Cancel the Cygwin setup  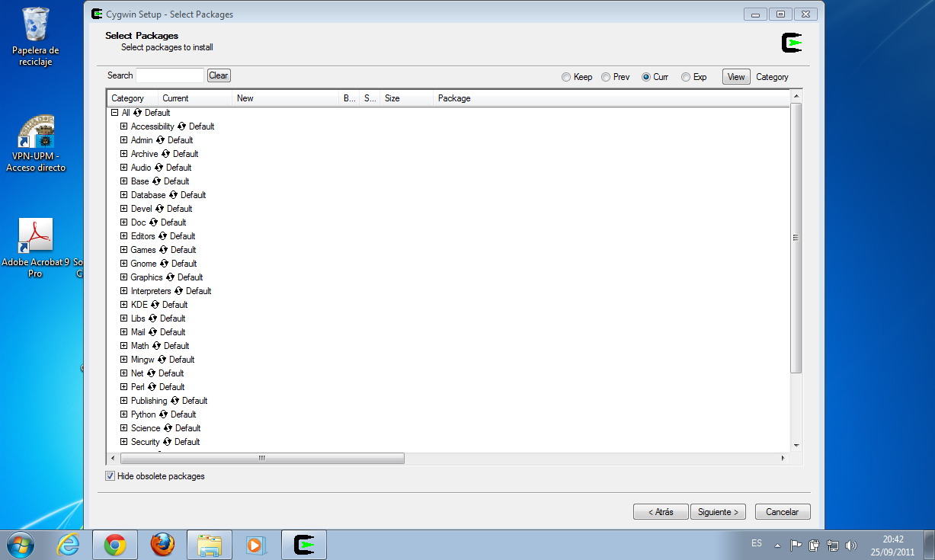click(x=783, y=512)
